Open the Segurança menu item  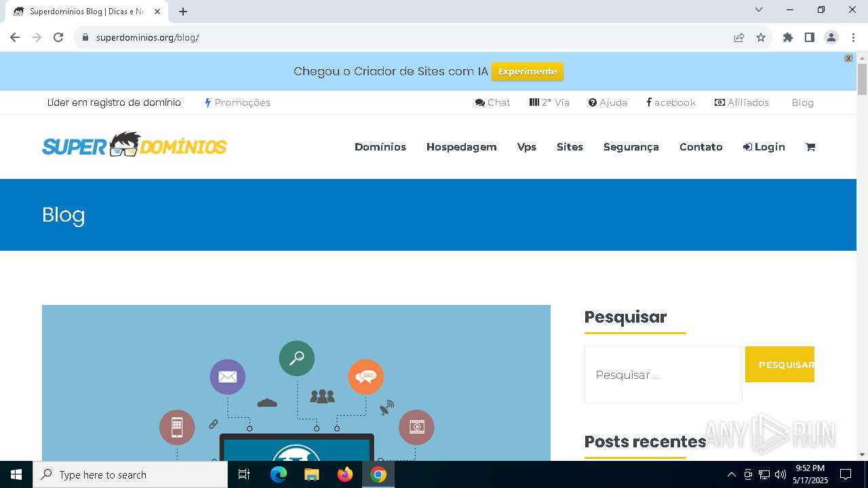(631, 147)
